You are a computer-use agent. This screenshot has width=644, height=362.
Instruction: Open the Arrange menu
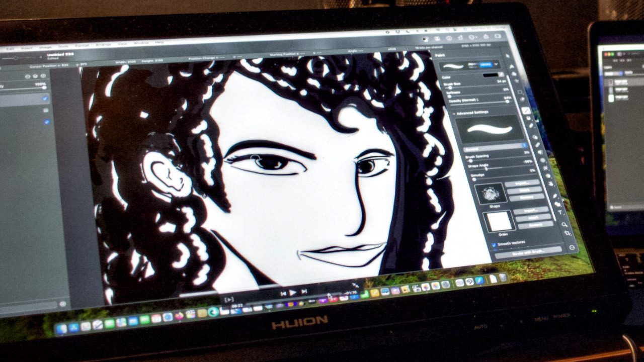103,45
